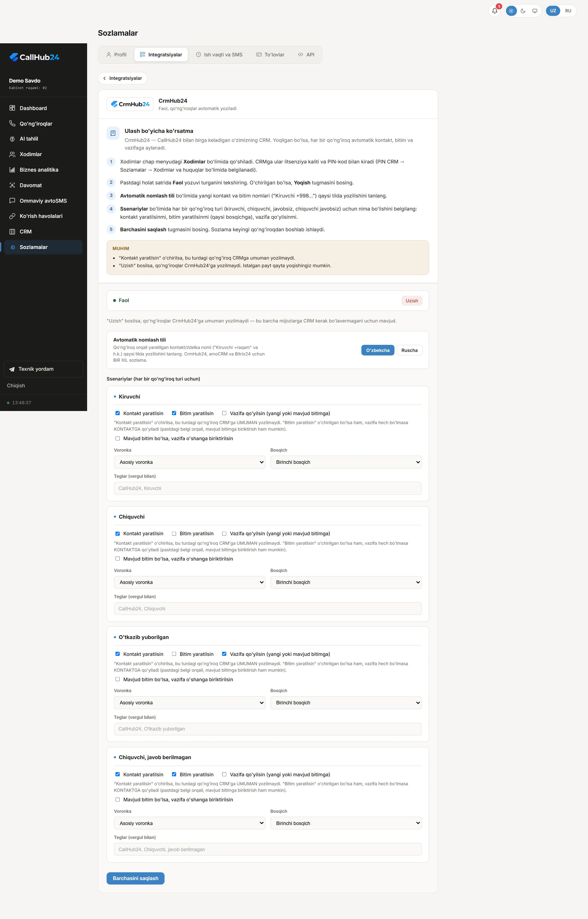
Task: Uncheck Kontakt yaratilsin under Kiruvchi
Action: (x=117, y=413)
